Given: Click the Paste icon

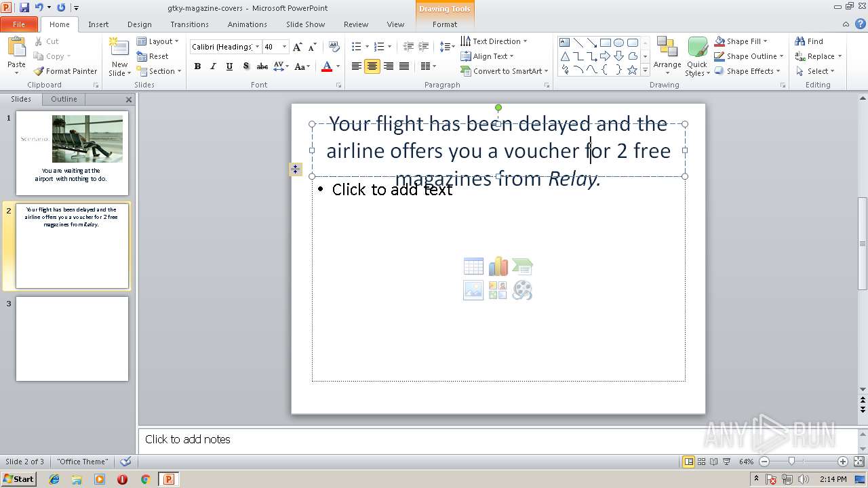Looking at the screenshot, I should tap(16, 49).
